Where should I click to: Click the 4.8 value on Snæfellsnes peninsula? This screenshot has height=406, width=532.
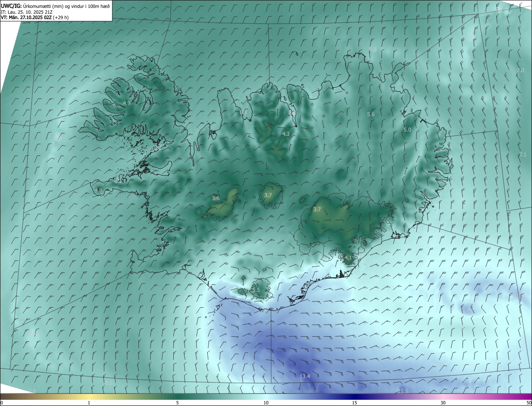pyautogui.click(x=99, y=190)
